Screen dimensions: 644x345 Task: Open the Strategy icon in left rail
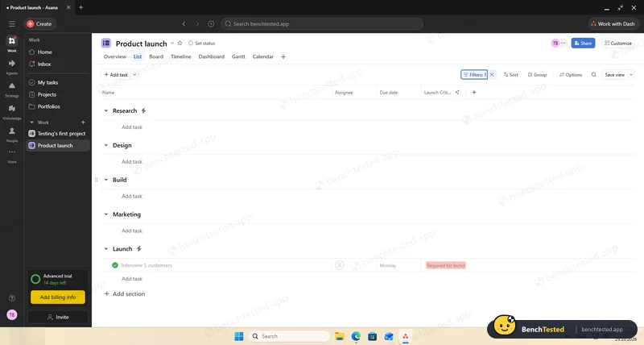click(x=12, y=85)
